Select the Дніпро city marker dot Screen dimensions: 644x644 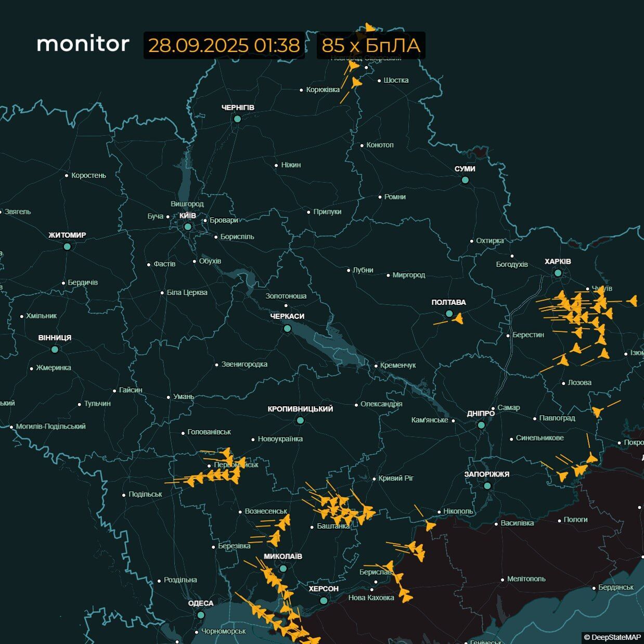pyautogui.click(x=481, y=425)
